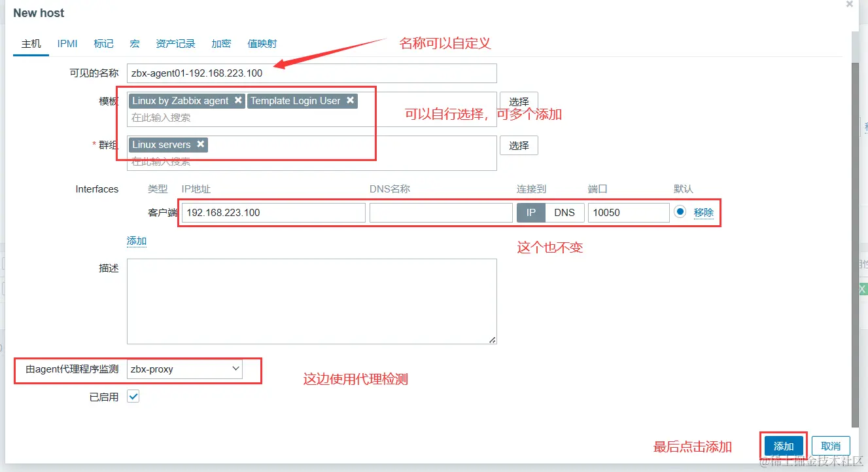
Task: Click the Linux servers tag text
Action: point(162,145)
